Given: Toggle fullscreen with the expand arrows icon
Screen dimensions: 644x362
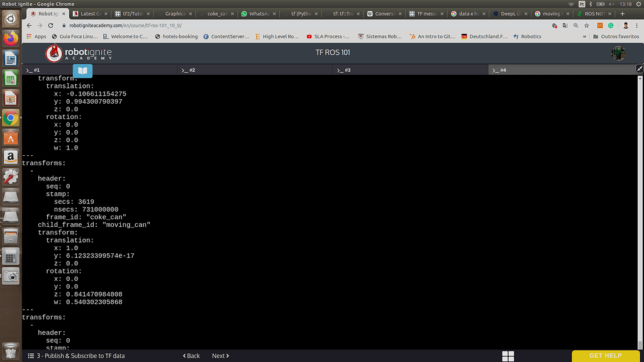Looking at the screenshot, I should pyautogui.click(x=639, y=69).
